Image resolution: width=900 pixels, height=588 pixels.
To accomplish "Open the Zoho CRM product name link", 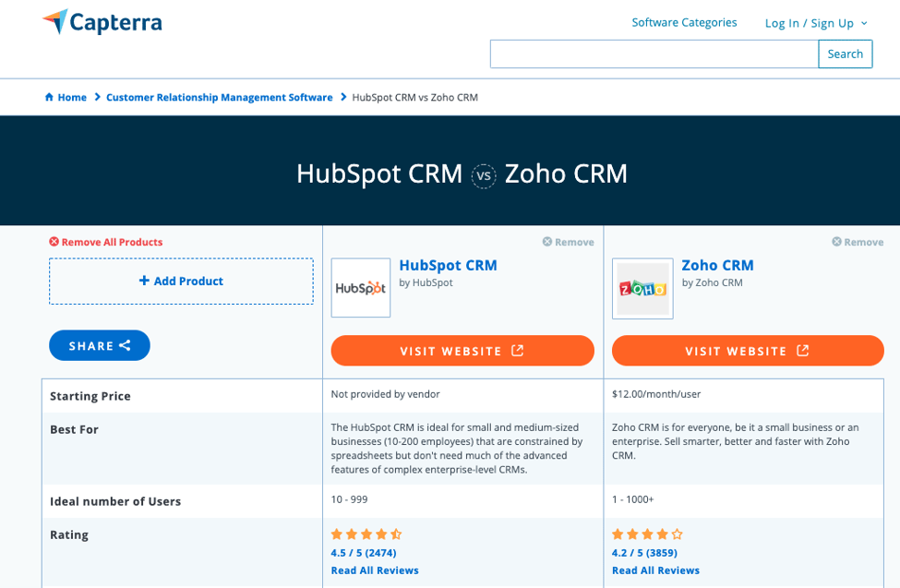I will [x=717, y=265].
